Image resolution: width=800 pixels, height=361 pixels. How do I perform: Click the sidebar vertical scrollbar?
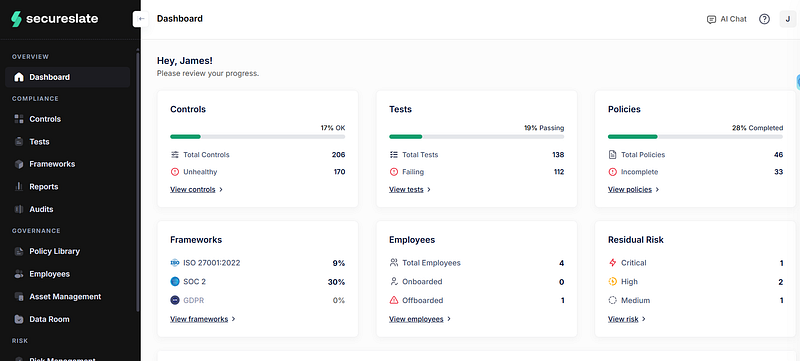pyautogui.click(x=138, y=181)
